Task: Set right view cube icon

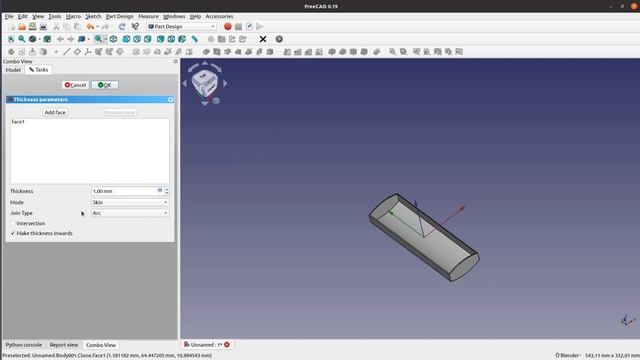Action: [147, 39]
